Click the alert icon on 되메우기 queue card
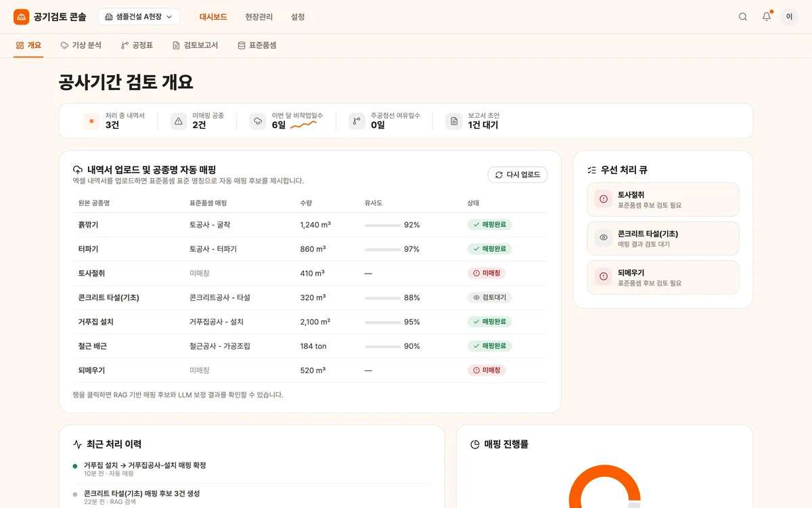The height and width of the screenshot is (508, 812). point(604,277)
